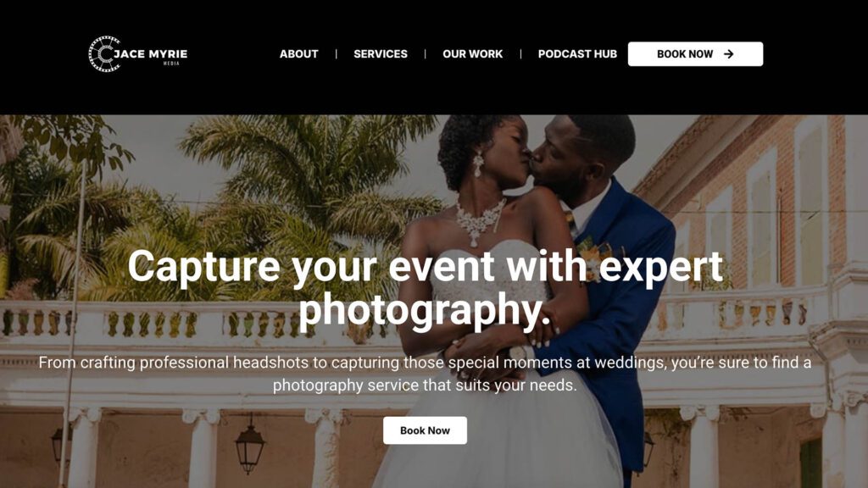The image size is (868, 488).
Task: Click the arrow icon in header Book Now
Action: click(728, 53)
